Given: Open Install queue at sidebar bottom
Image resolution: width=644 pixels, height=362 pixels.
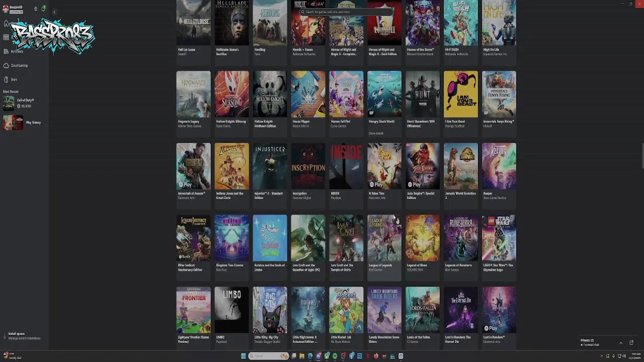Looking at the screenshot, I should point(24,336).
